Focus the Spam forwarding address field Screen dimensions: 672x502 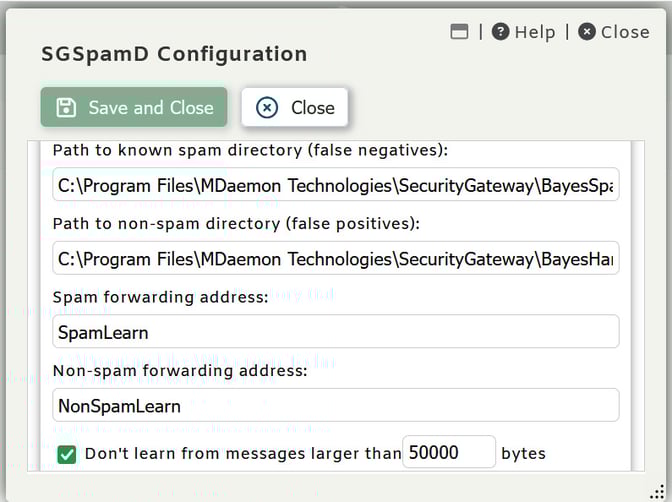point(336,331)
